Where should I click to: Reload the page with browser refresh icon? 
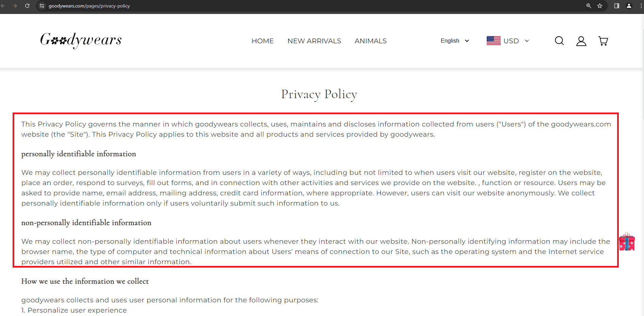tap(27, 6)
